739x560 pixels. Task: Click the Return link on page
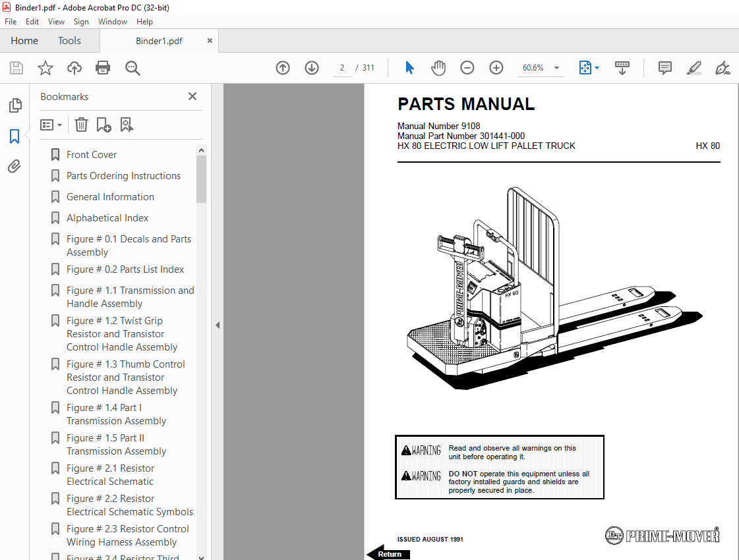click(x=388, y=554)
